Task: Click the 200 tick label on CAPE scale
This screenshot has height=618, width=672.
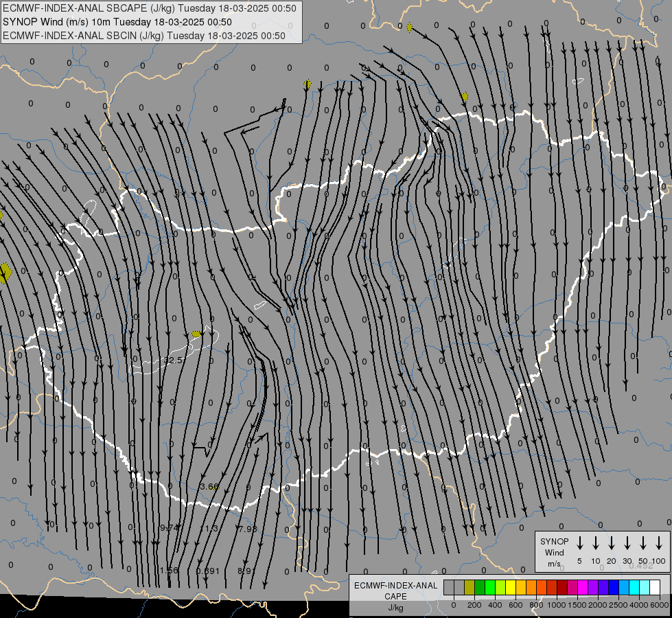Action: point(474,605)
